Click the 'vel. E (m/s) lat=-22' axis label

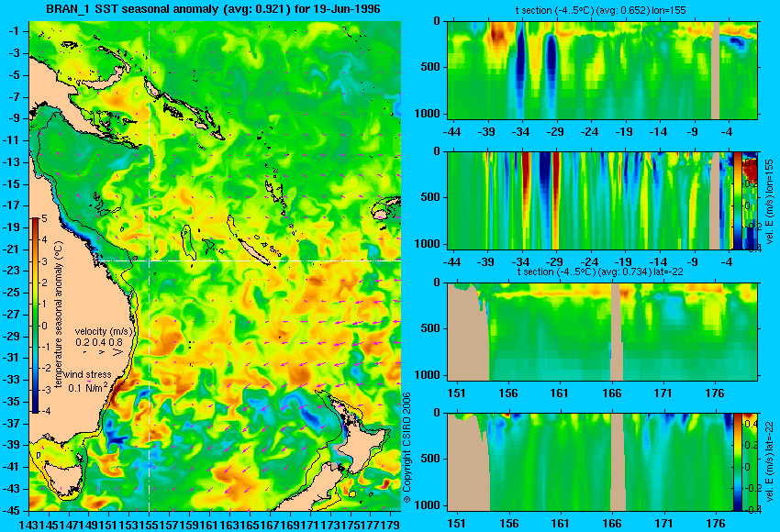(x=770, y=460)
